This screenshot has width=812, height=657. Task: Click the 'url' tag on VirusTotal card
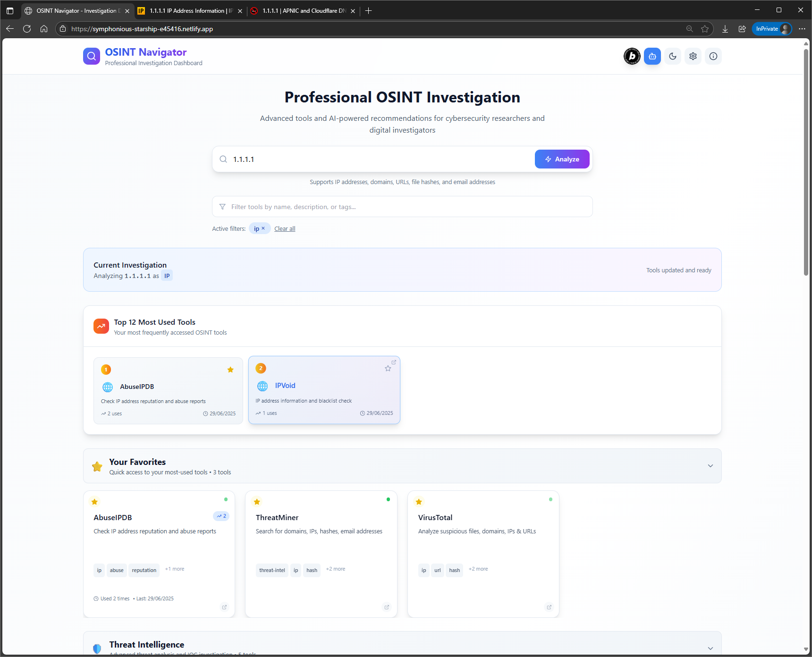(x=438, y=570)
